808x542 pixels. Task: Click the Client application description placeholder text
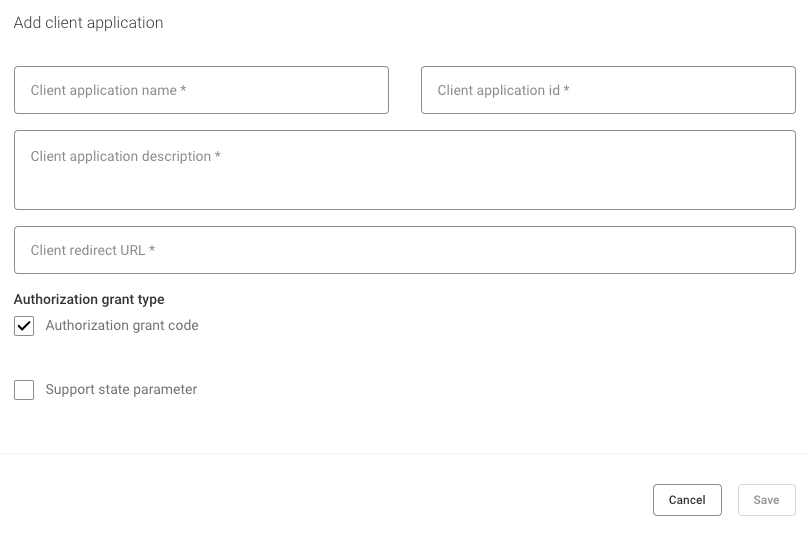click(121, 157)
